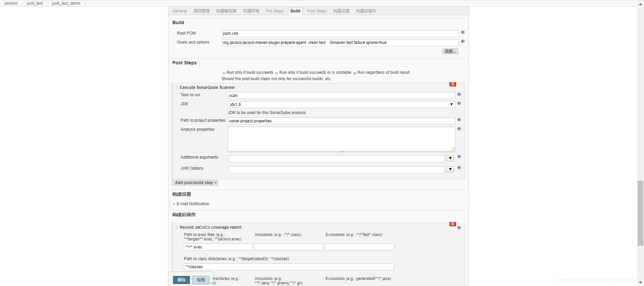
Task: Focus the Additional arguments input
Action: [336, 159]
